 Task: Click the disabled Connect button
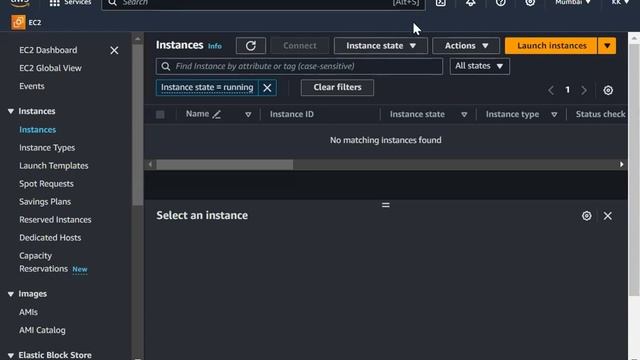tap(300, 46)
